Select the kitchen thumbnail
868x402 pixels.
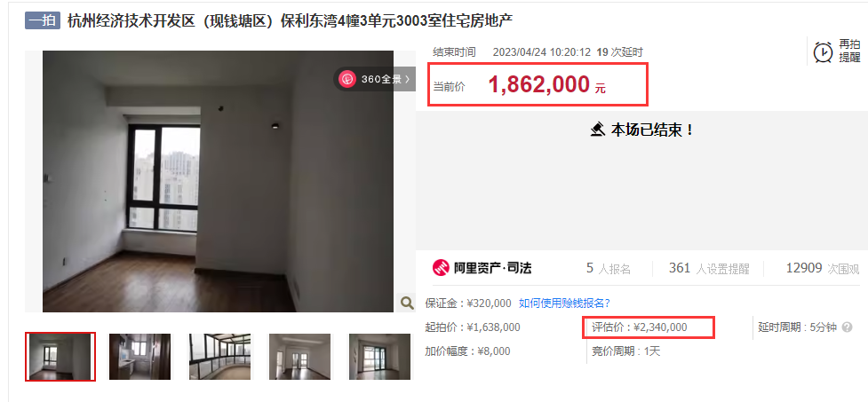point(139,357)
